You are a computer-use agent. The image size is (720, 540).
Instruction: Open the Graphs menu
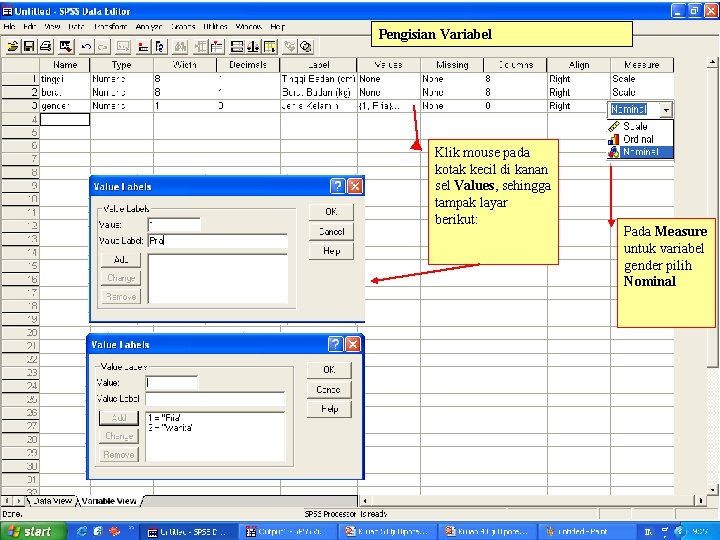point(183,27)
